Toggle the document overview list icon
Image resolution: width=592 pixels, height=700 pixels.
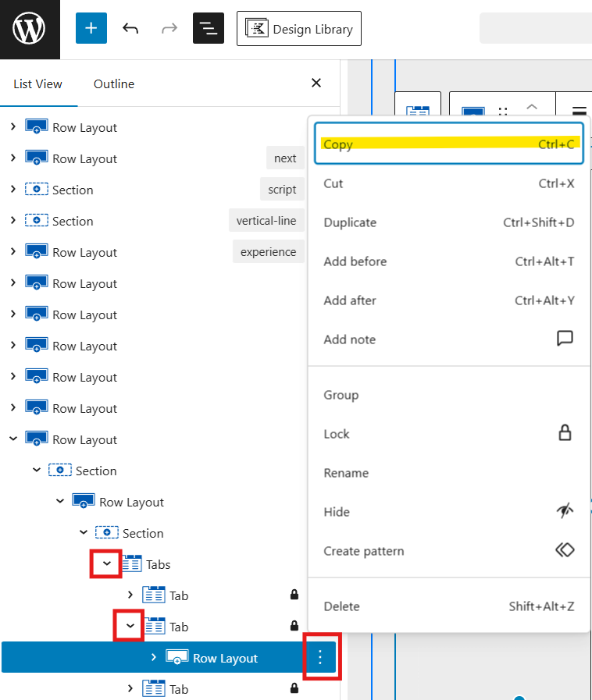click(208, 29)
